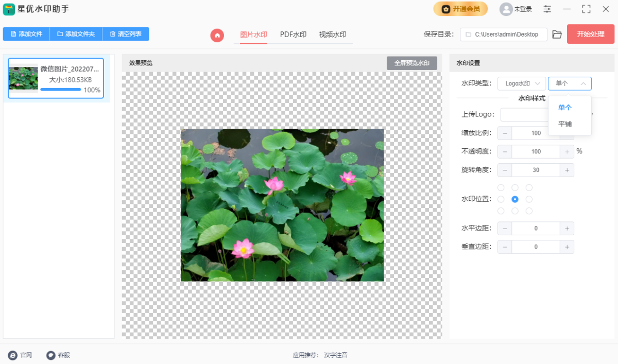This screenshot has width=618, height=364.
Task: Collapse the 单个 layout dropdown
Action: coord(570,83)
